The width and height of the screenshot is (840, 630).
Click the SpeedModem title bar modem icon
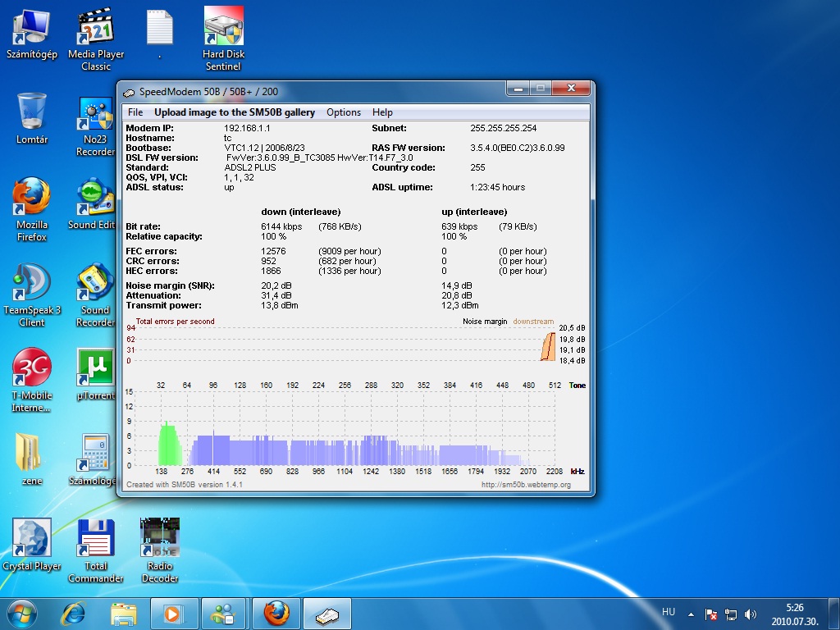click(x=129, y=92)
